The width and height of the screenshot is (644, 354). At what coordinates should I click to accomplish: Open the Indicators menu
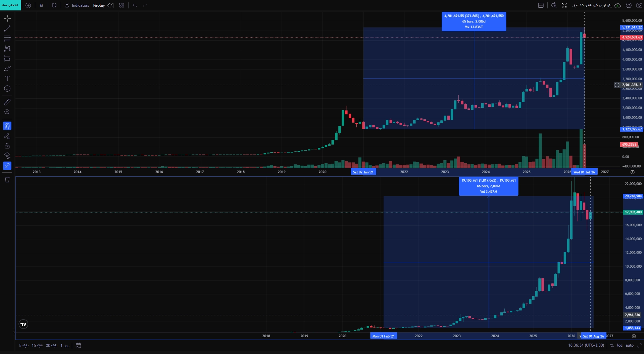[x=77, y=5]
